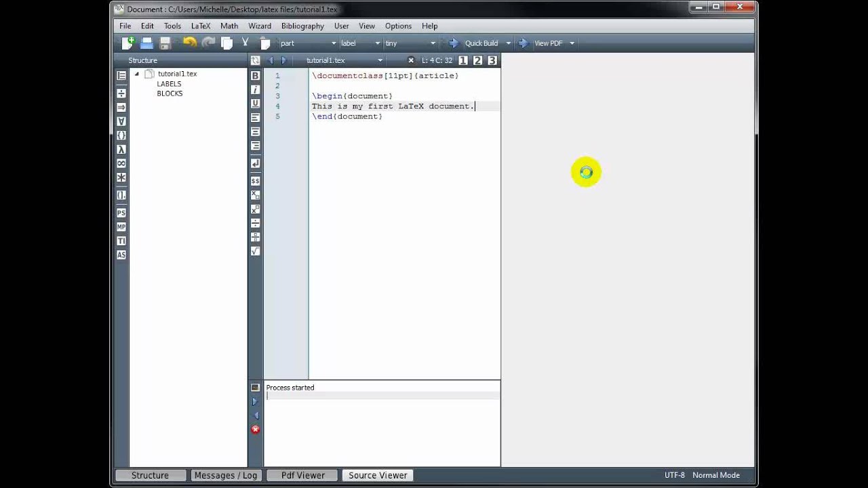868x488 pixels.
Task: Open the File menu
Action: 125,26
